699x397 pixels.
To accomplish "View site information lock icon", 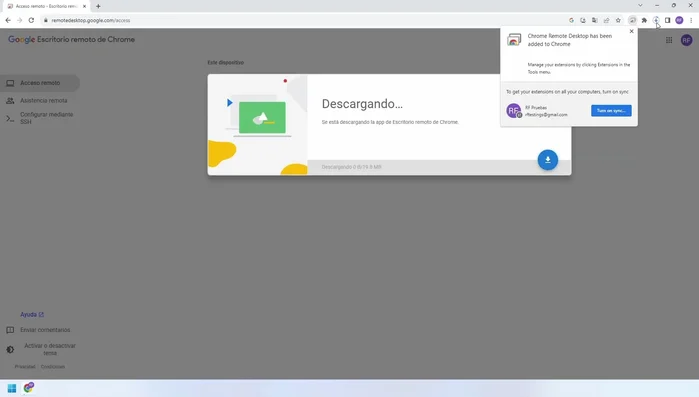I will (x=45, y=20).
